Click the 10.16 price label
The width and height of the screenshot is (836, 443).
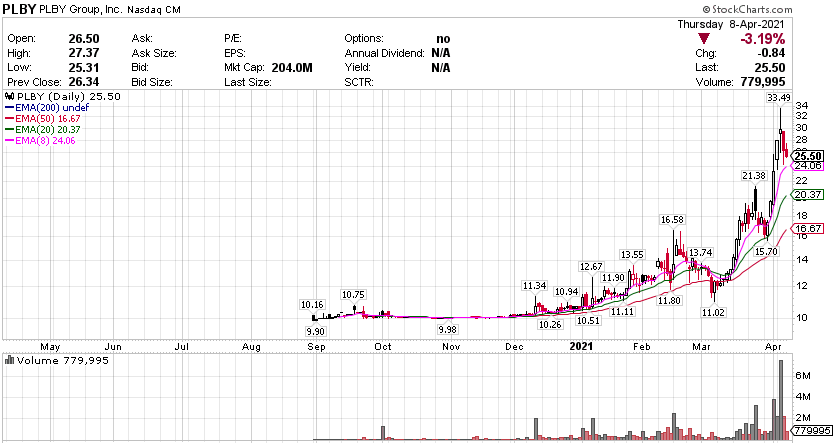click(x=312, y=305)
